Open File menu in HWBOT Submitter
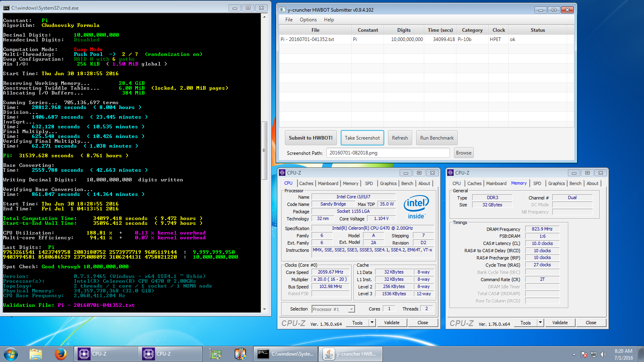644x362 pixels. (289, 20)
